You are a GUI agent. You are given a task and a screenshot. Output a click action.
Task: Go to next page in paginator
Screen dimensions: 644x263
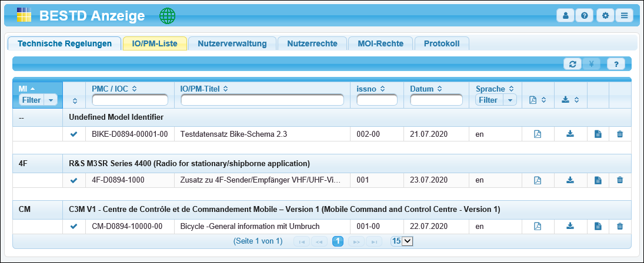coord(356,241)
